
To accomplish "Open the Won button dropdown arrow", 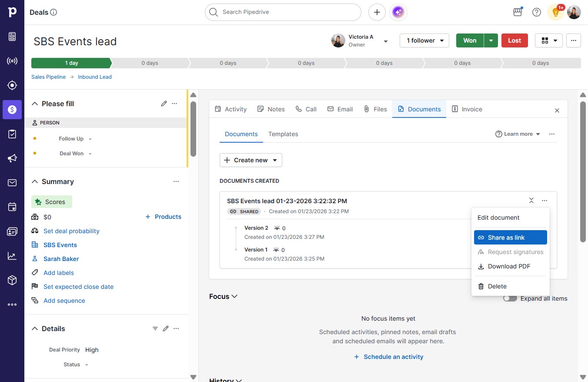I will (491, 40).
